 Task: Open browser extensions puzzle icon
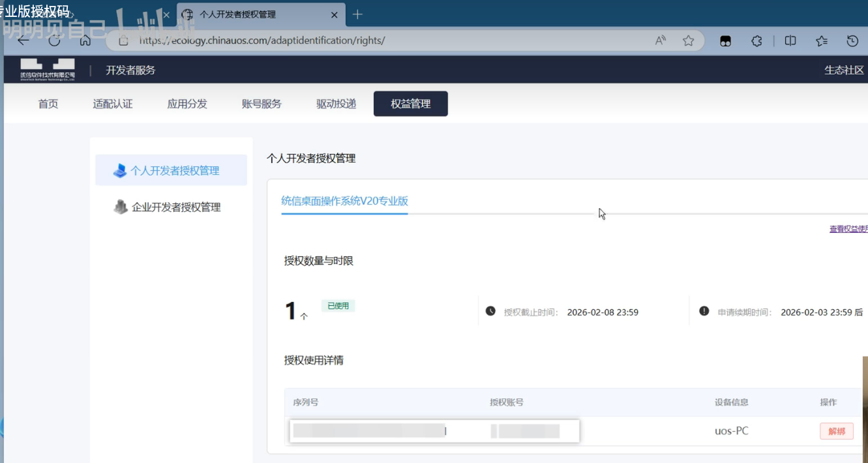(x=756, y=40)
